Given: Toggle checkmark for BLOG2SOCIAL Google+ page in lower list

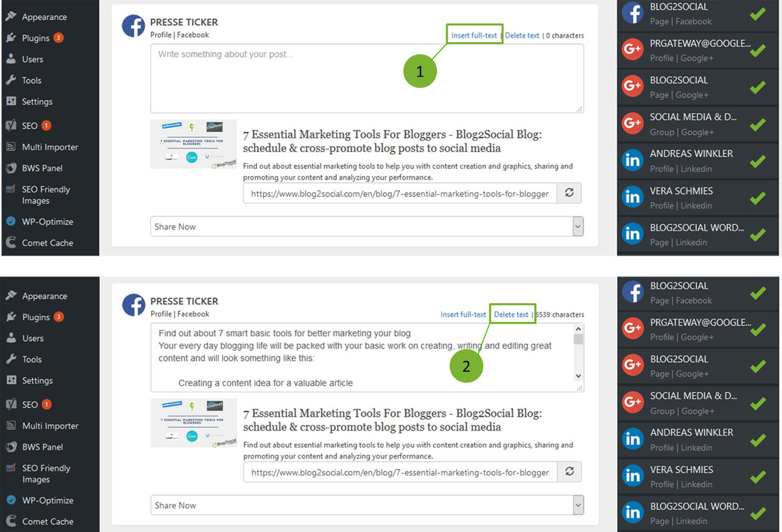Looking at the screenshot, I should (x=757, y=366).
